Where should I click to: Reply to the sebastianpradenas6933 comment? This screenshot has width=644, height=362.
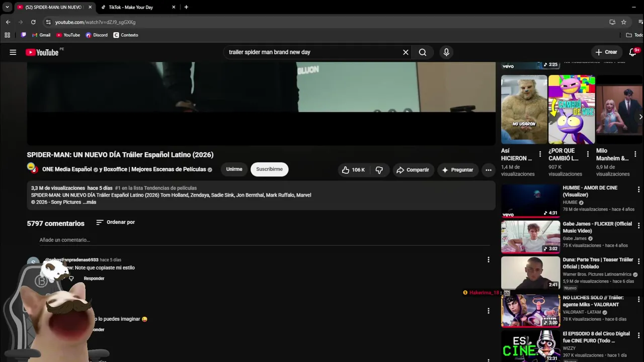click(x=94, y=279)
